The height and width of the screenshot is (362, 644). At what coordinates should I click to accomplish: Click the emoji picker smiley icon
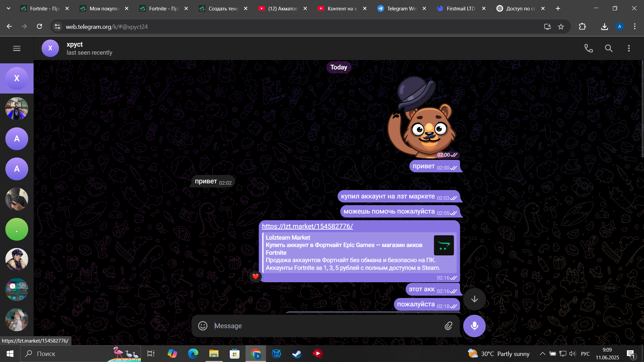(203, 326)
